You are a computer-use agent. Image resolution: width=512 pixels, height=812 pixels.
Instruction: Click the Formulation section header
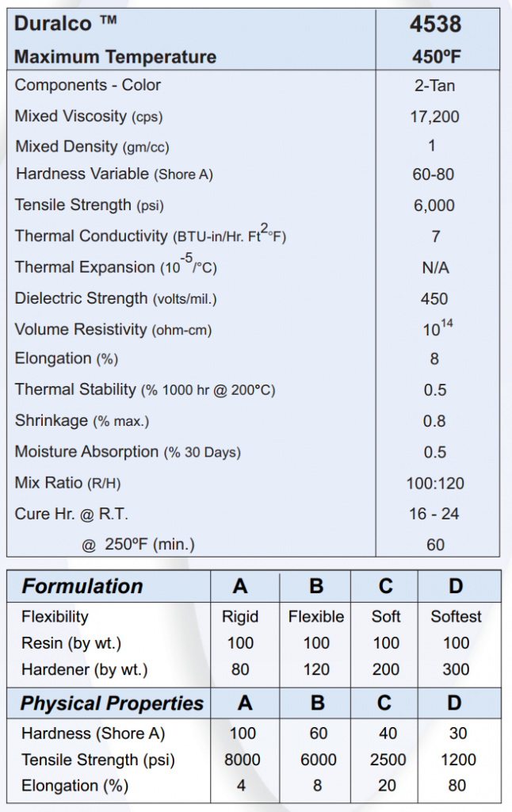point(82,587)
